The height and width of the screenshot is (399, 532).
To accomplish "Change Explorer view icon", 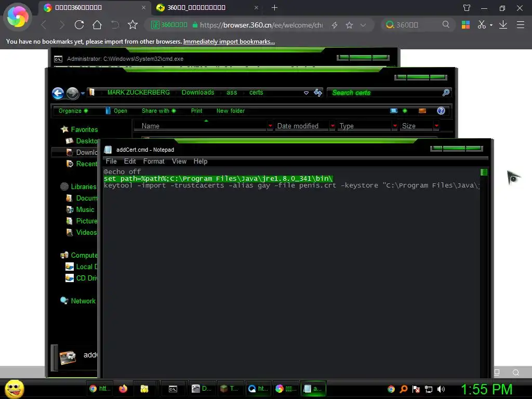I will pyautogui.click(x=394, y=111).
